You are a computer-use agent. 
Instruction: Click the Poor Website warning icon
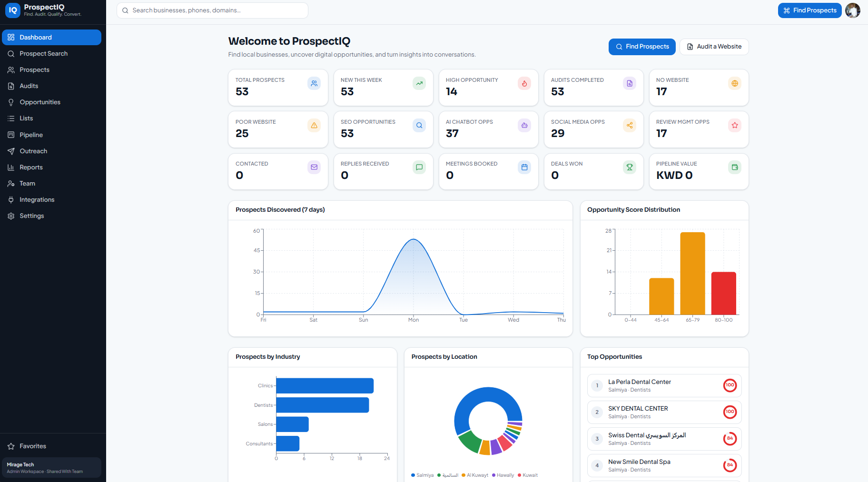coord(314,125)
